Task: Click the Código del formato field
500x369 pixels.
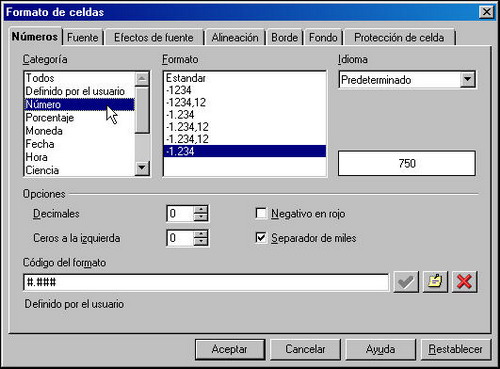Action: [x=206, y=283]
